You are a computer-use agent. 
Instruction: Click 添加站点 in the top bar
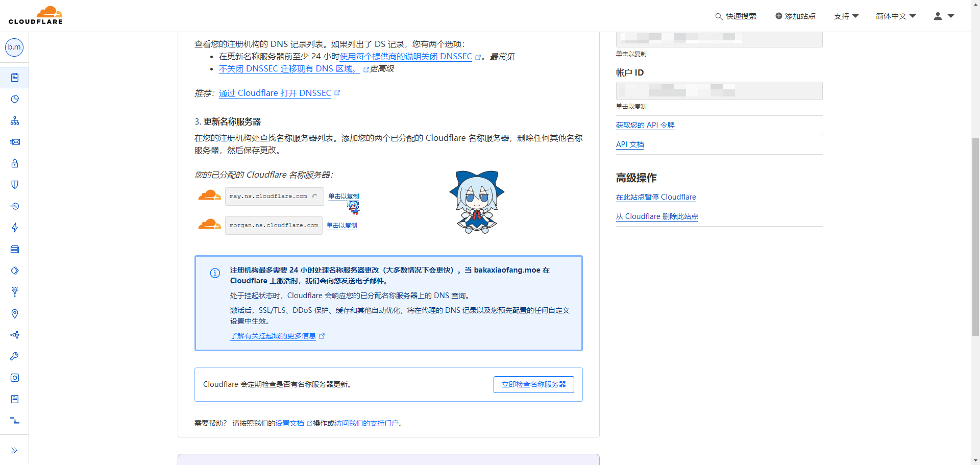[x=795, y=16]
